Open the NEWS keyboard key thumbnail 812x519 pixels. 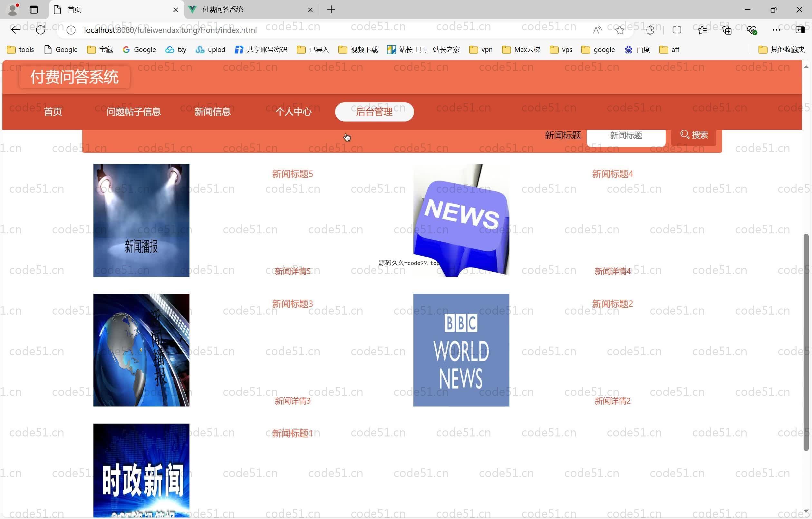coord(461,220)
